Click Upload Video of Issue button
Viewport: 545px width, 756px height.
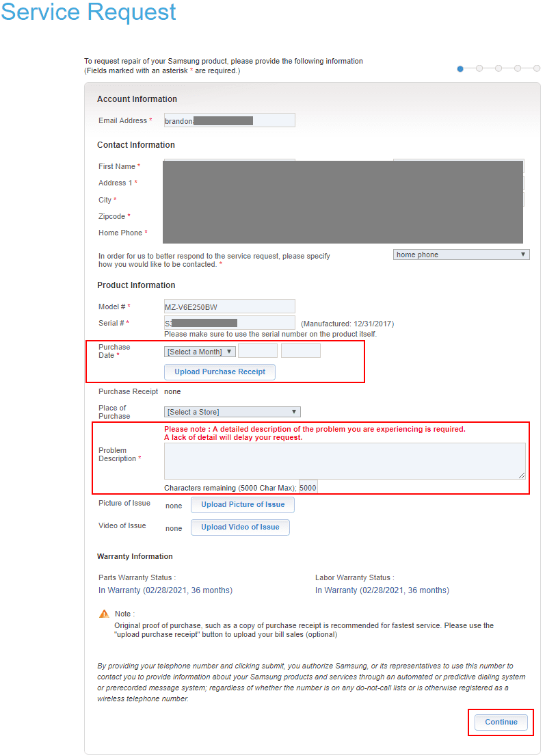pos(240,527)
